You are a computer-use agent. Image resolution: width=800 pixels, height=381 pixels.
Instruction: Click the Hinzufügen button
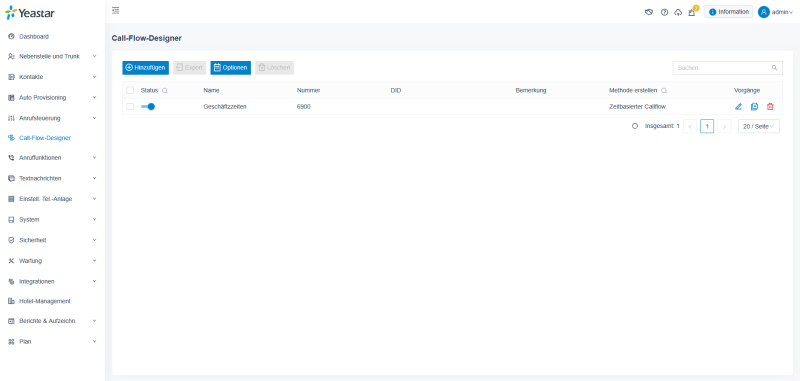click(x=145, y=68)
